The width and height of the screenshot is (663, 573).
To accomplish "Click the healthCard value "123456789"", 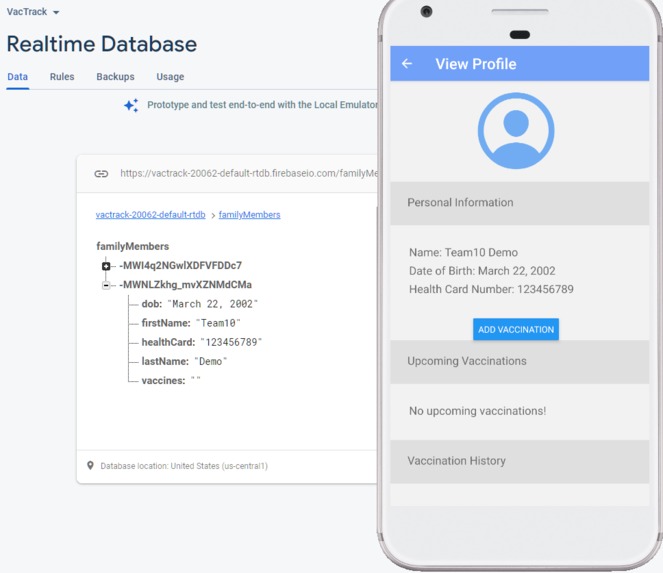I will (x=231, y=342).
